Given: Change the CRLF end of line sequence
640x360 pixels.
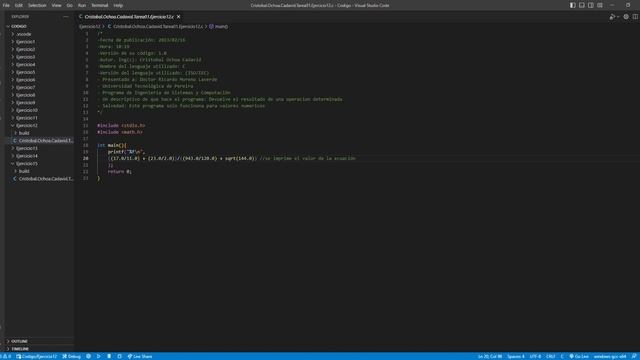Looking at the screenshot, I should click(x=551, y=356).
